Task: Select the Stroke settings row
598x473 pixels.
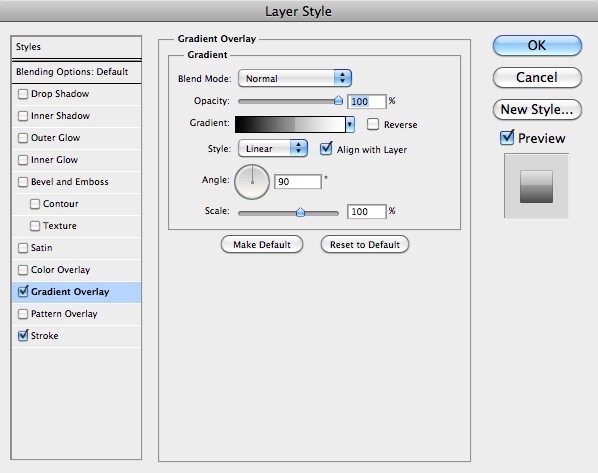Action: (76, 336)
